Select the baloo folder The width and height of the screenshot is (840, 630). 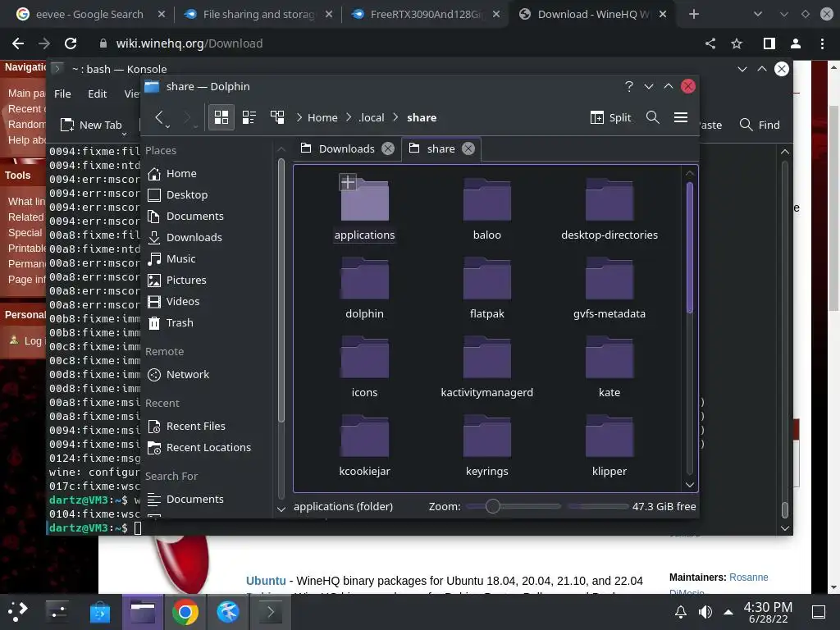[487, 209]
